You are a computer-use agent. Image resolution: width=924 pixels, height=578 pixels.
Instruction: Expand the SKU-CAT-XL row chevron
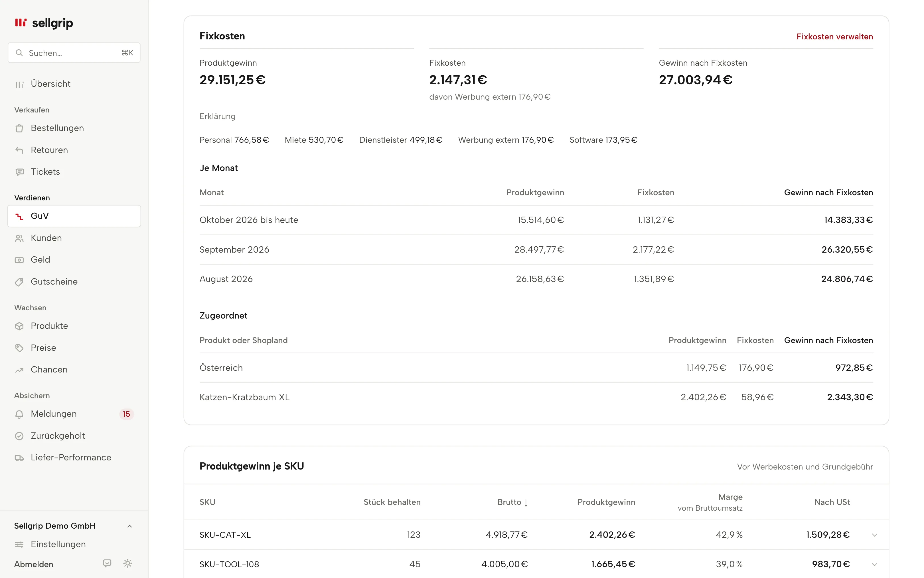click(874, 535)
